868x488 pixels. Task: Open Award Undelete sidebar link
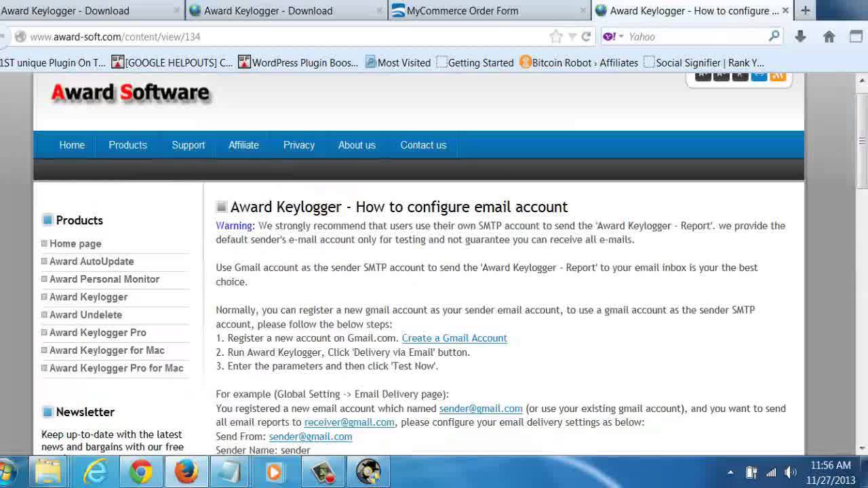click(85, 314)
